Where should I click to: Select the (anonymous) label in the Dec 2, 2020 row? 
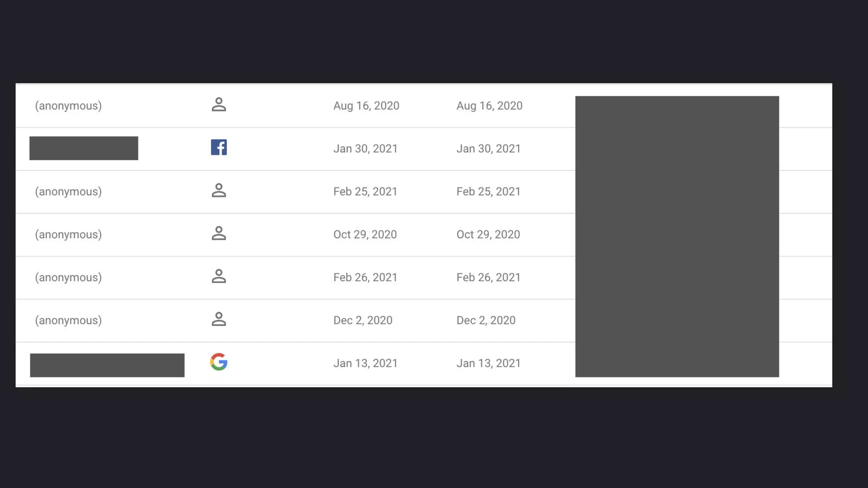68,320
